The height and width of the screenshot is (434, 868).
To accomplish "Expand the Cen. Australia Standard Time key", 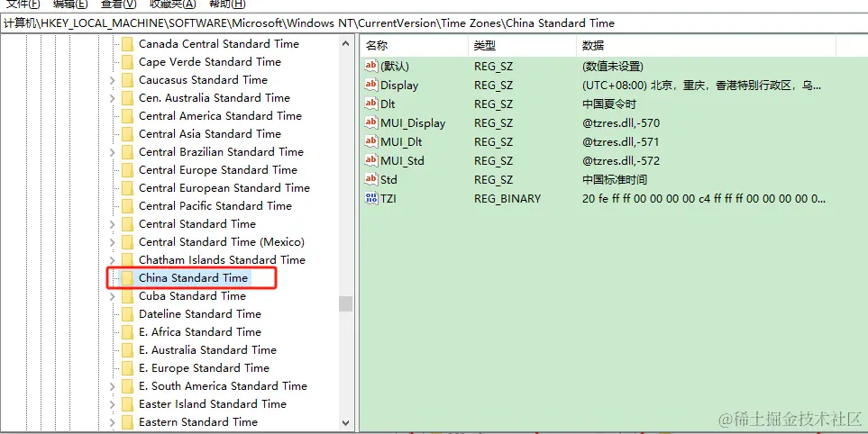I will pyautogui.click(x=113, y=98).
